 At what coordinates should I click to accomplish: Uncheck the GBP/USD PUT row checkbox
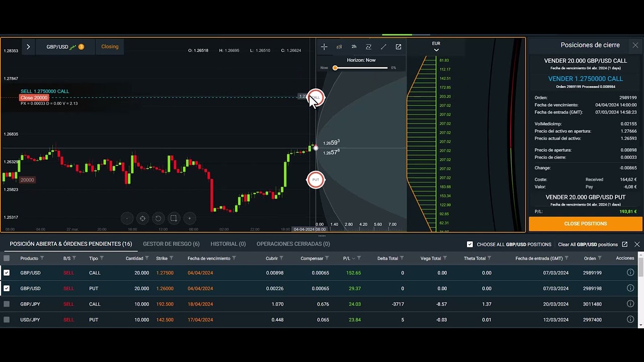point(7,288)
